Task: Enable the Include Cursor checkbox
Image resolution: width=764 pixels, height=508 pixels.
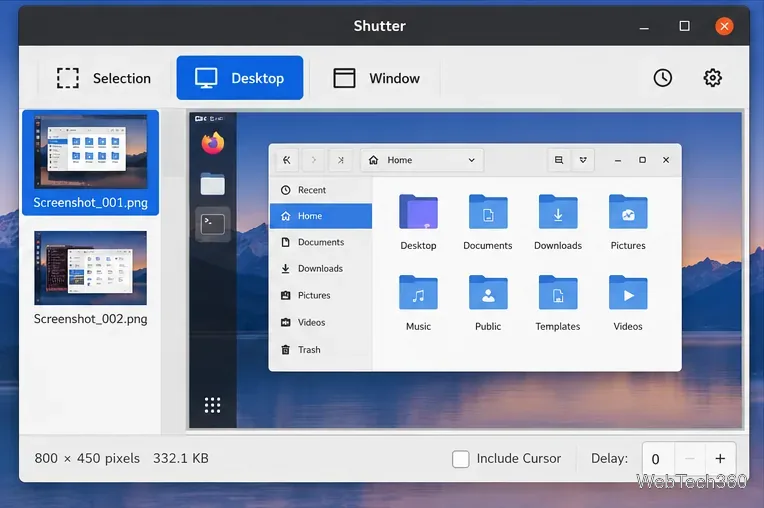Action: 460,459
